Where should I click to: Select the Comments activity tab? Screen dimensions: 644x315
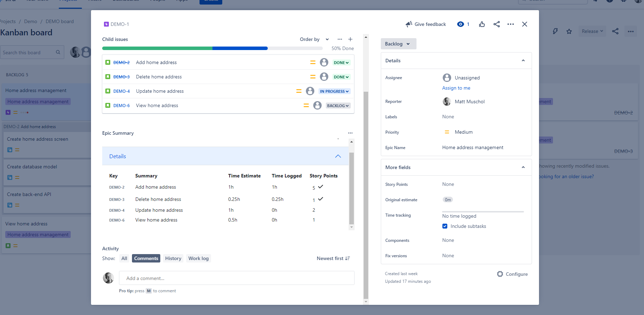point(146,258)
